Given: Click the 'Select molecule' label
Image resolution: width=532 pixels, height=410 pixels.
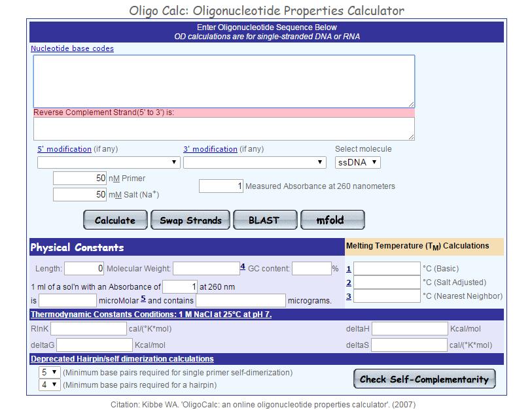Looking at the screenshot, I should [363, 149].
